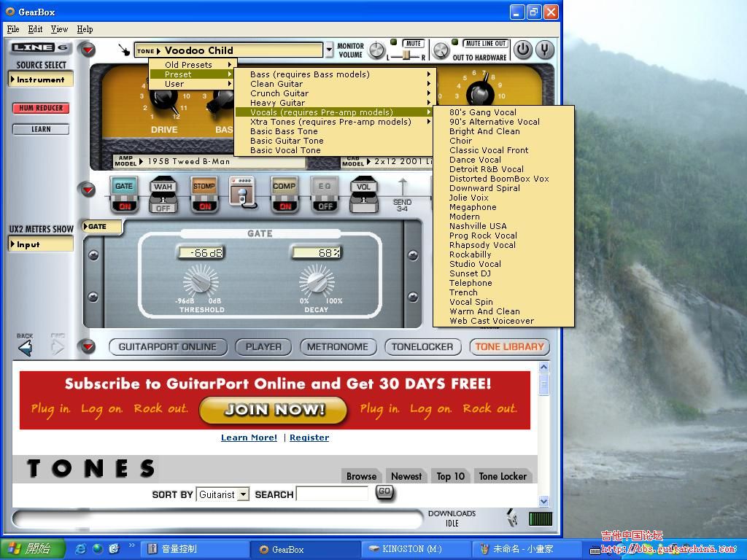Click the tones SEARCH input field
747x560 pixels.
tap(333, 494)
